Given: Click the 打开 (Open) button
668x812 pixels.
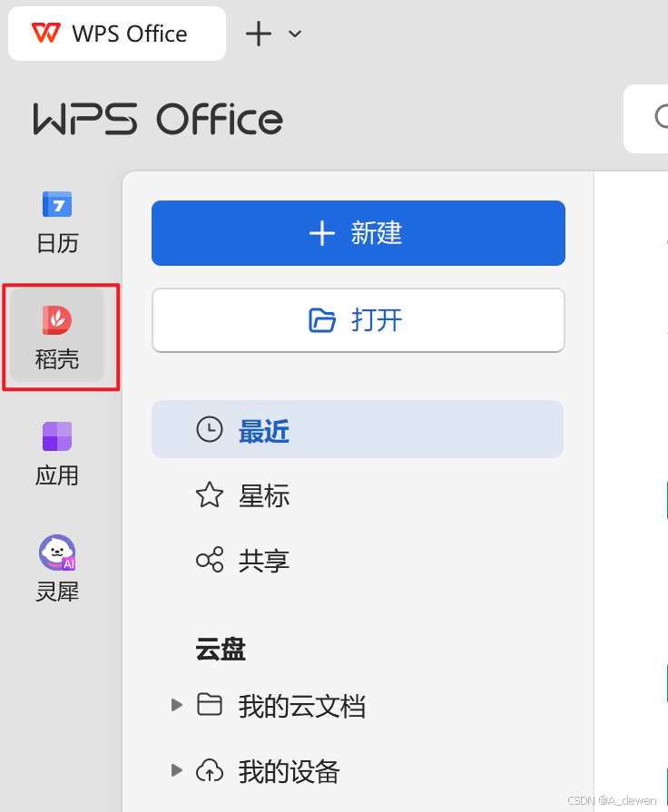Looking at the screenshot, I should click(359, 320).
